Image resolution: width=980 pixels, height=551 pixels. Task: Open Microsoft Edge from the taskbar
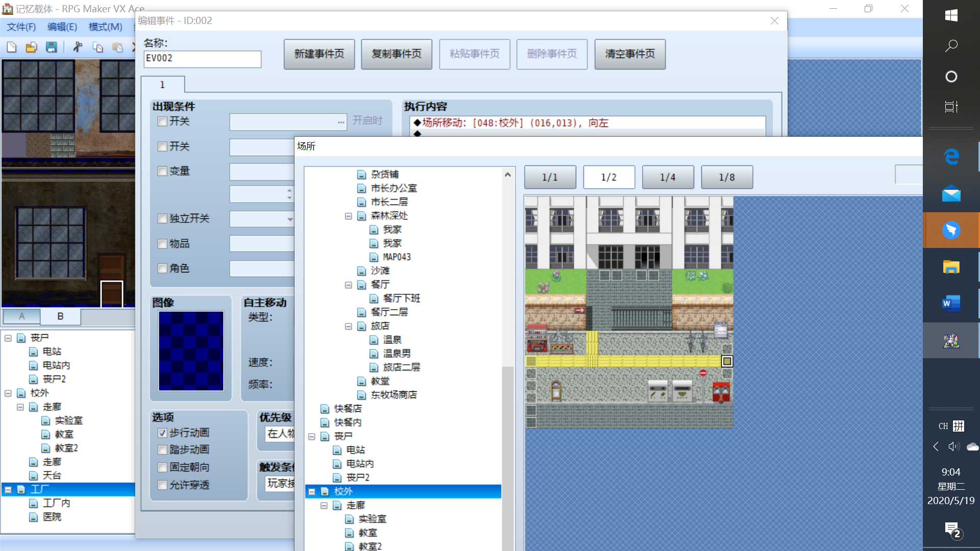(x=951, y=157)
